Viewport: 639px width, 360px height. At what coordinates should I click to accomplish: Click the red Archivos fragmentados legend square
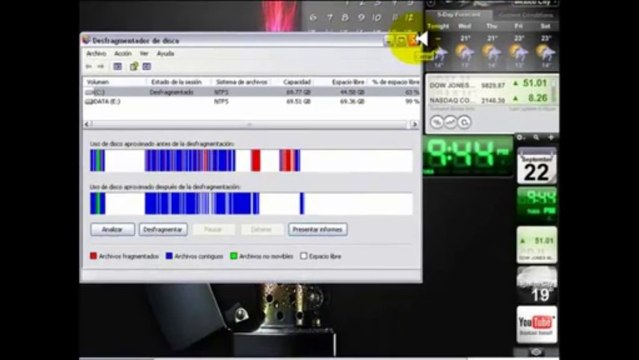pyautogui.click(x=93, y=256)
